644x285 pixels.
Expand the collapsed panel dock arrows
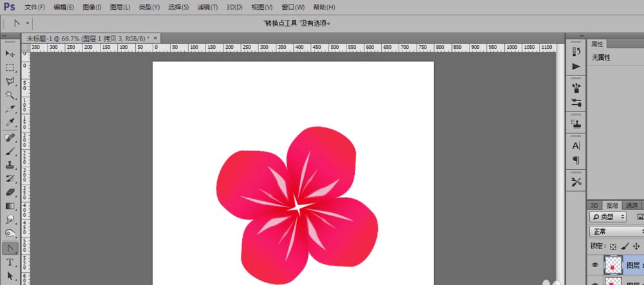point(582,36)
